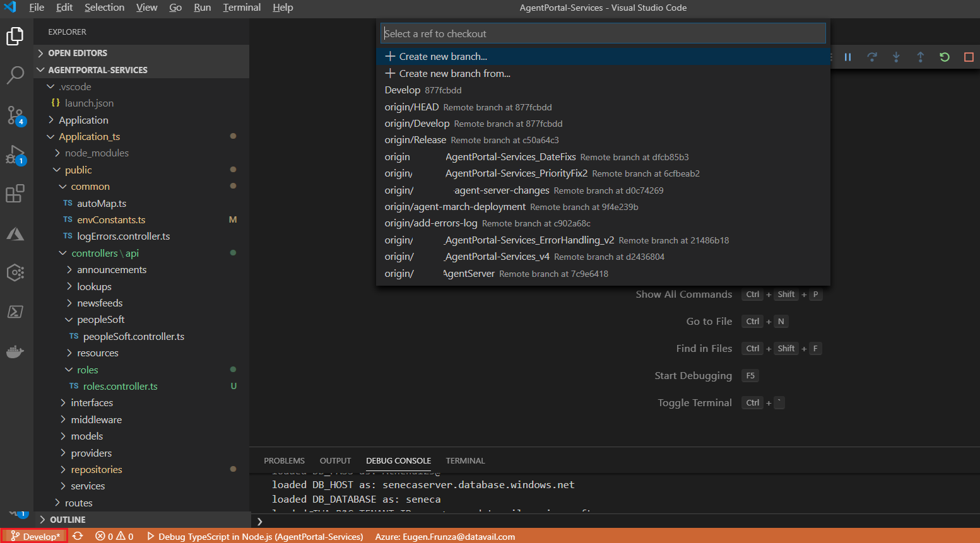The width and height of the screenshot is (980, 543).
Task: Open the View menu
Action: 146,8
